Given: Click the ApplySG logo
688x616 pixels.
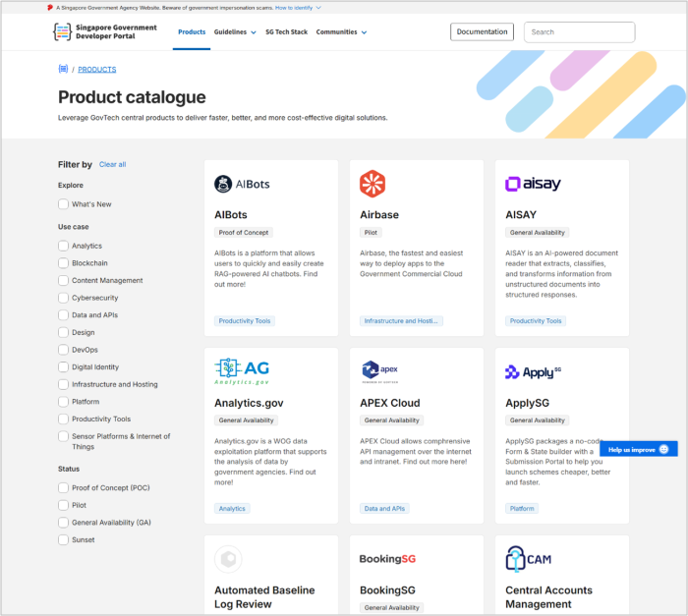Looking at the screenshot, I should pyautogui.click(x=533, y=371).
